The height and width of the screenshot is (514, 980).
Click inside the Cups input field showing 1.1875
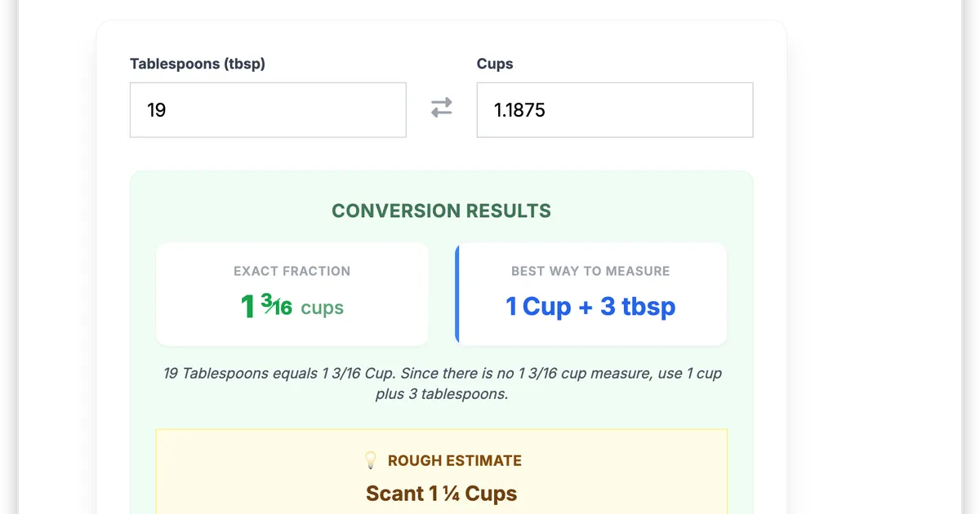(x=614, y=109)
